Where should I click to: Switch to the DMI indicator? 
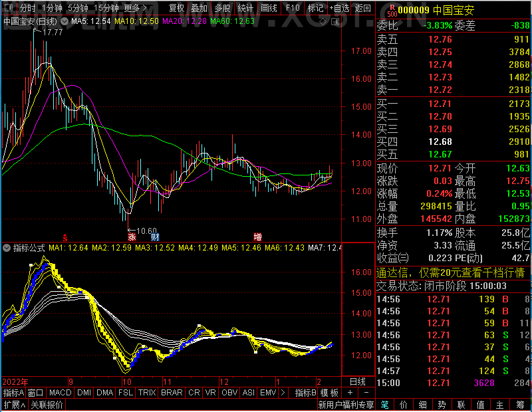pyautogui.click(x=84, y=393)
